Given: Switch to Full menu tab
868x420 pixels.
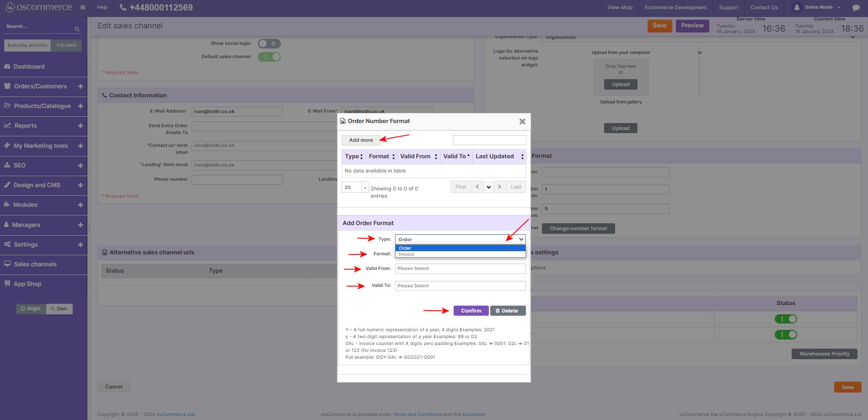Looking at the screenshot, I should click(66, 45).
